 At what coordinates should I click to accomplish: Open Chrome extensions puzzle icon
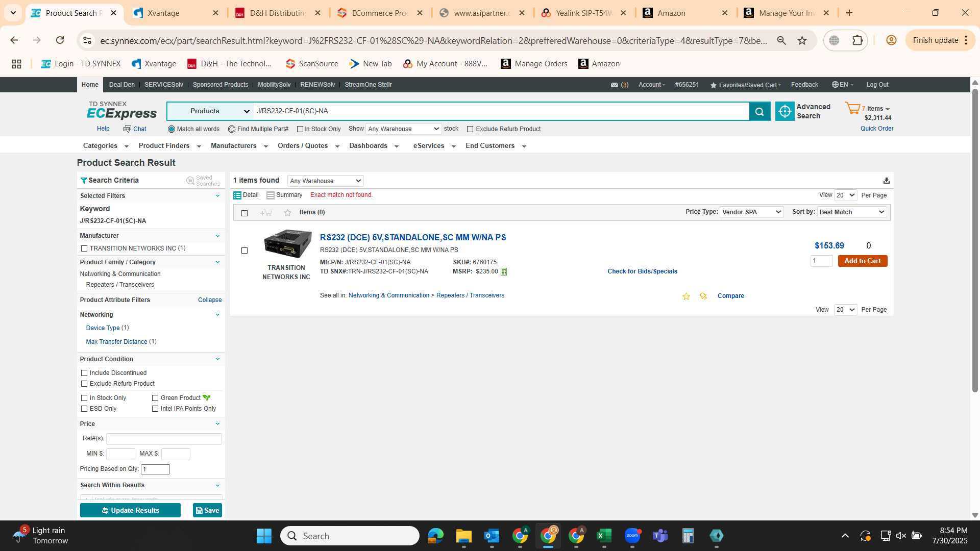857,40
